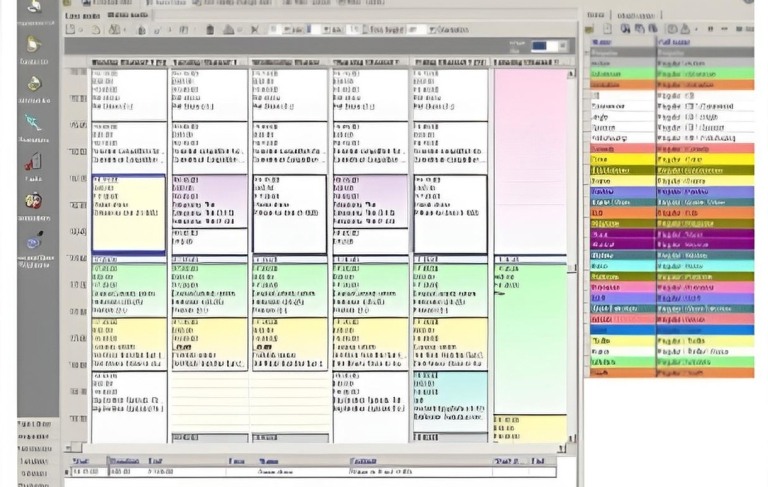768x487 pixels.
Task: Open the new document icon in the calendar toolbar
Action: [71, 29]
